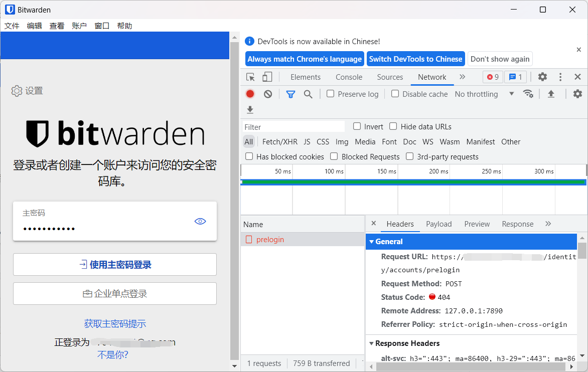This screenshot has width=588, height=372.
Task: Click the export HAR download icon
Action: click(250, 110)
